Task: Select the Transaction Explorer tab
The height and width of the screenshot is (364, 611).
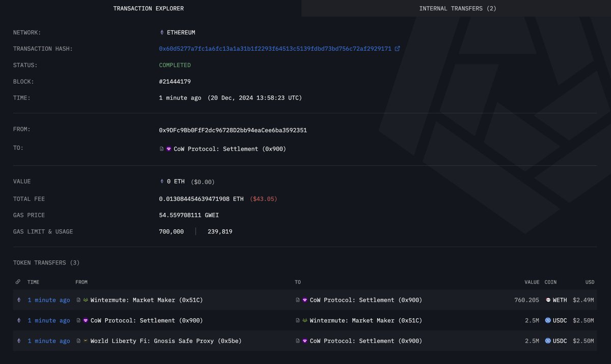Action: [x=148, y=8]
